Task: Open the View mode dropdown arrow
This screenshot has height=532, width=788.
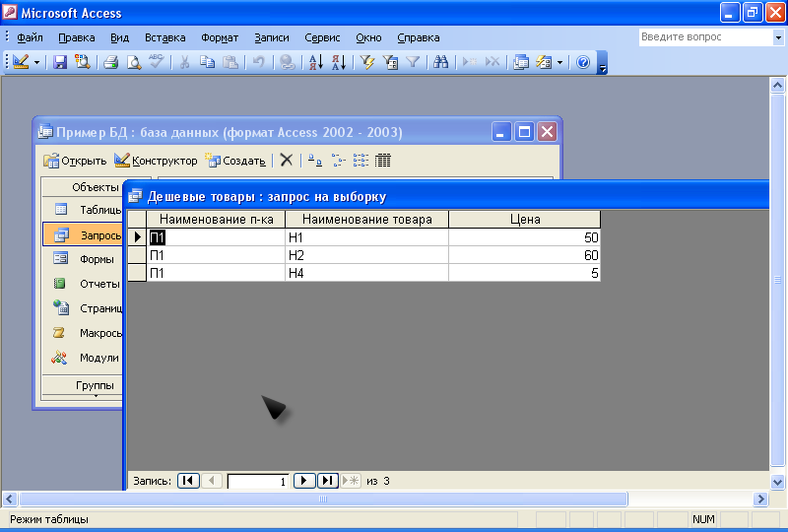Action: click(36, 62)
